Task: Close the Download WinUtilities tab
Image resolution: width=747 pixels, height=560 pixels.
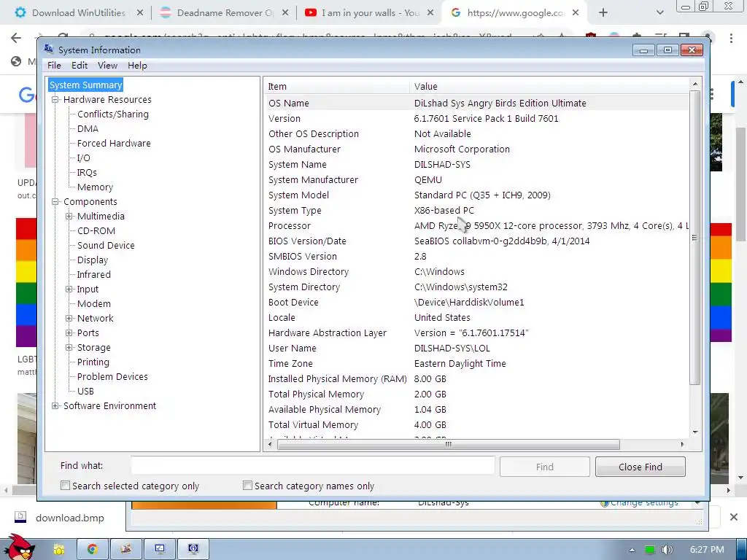Action: pos(139,13)
